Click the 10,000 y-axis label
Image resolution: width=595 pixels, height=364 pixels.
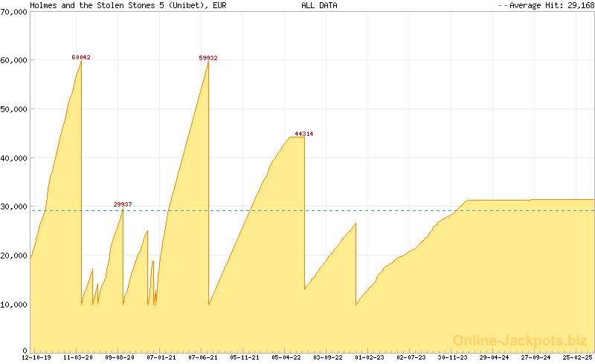[x=13, y=305]
